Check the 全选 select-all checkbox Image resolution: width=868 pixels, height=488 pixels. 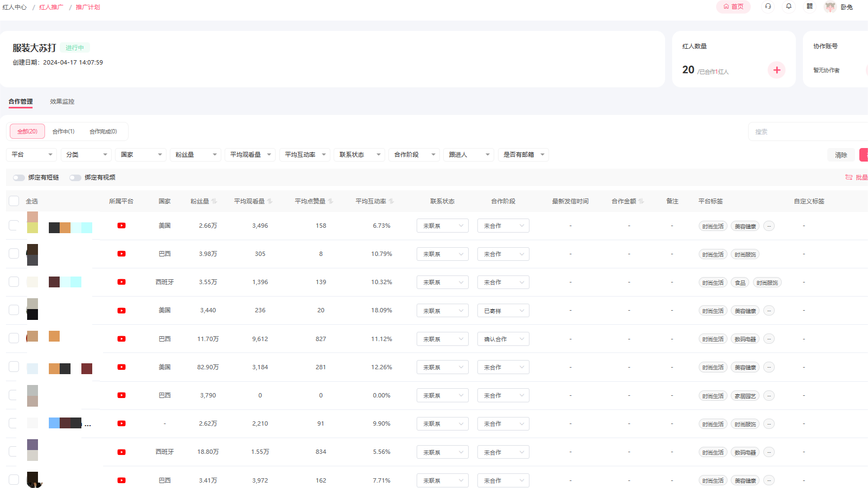pos(14,201)
